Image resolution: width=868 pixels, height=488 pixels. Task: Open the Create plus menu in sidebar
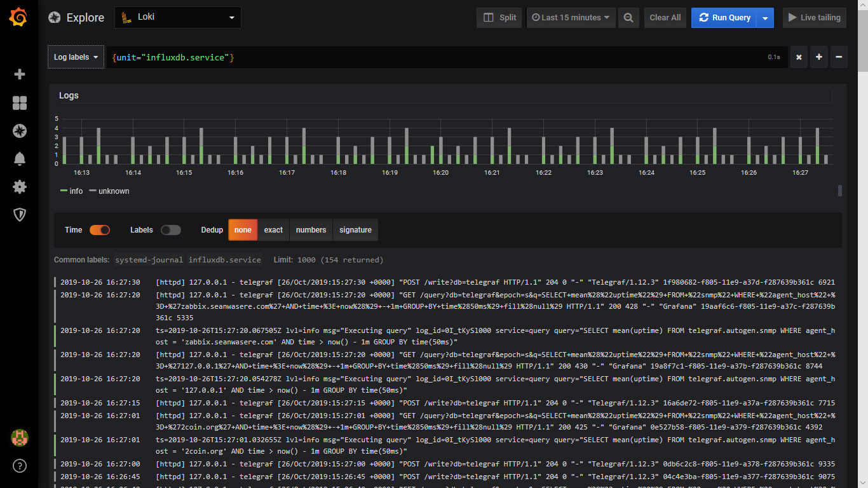(20, 74)
